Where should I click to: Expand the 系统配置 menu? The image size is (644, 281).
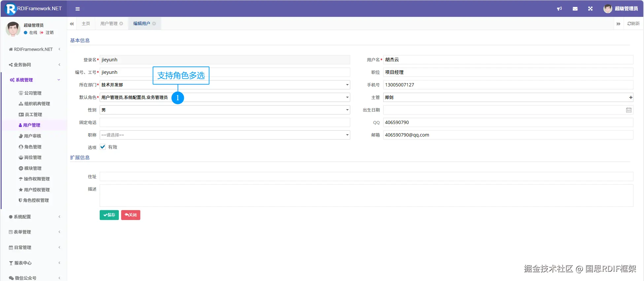point(34,217)
